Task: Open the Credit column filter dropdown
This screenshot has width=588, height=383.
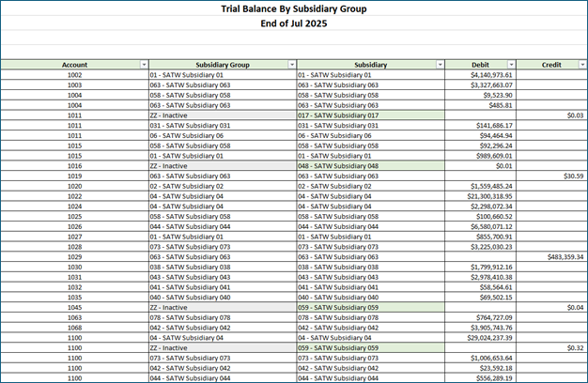Action: [x=582, y=65]
